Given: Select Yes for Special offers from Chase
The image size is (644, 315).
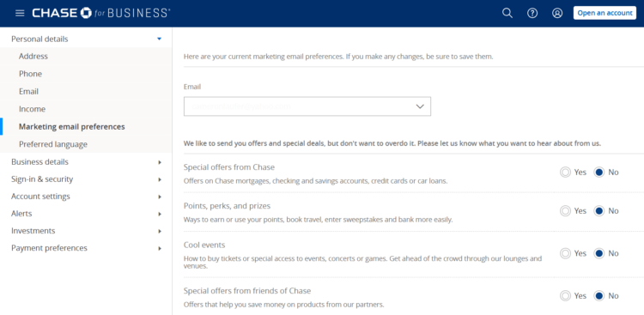Looking at the screenshot, I should pyautogui.click(x=566, y=172).
